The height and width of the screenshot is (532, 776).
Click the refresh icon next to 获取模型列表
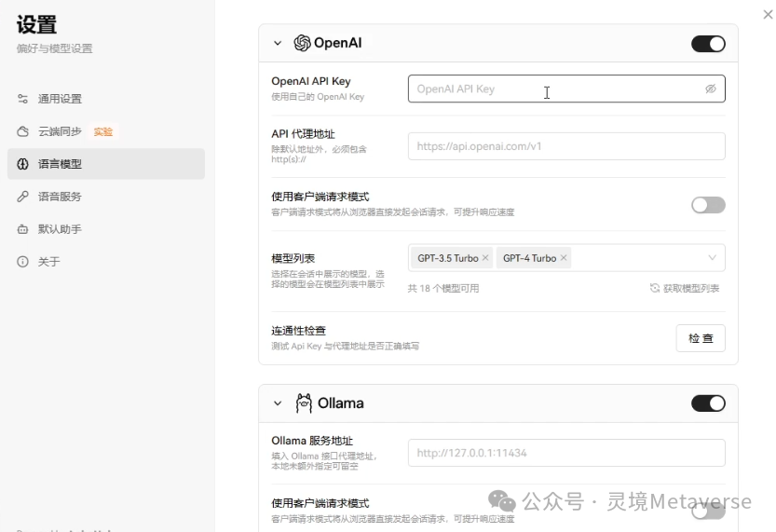coord(655,288)
